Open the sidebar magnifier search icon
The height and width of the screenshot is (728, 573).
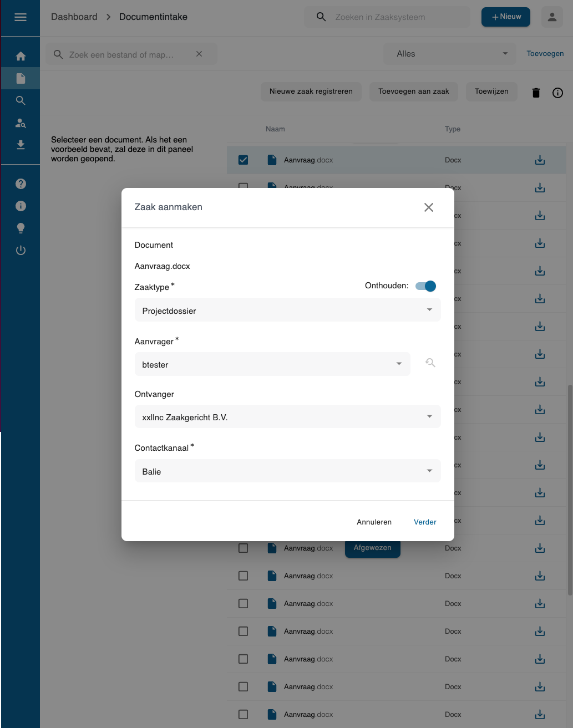pyautogui.click(x=21, y=100)
